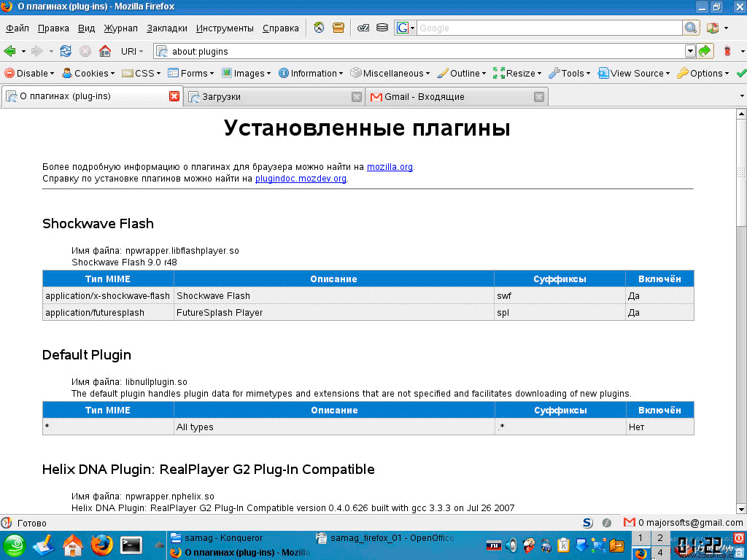Click in the Google search field
The image size is (747, 560).
[x=547, y=28]
